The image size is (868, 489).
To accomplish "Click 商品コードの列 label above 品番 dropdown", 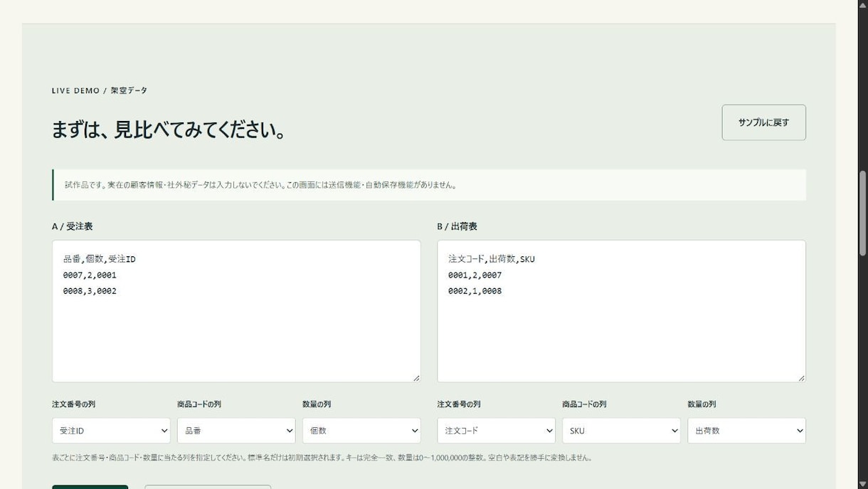I will pyautogui.click(x=199, y=404).
